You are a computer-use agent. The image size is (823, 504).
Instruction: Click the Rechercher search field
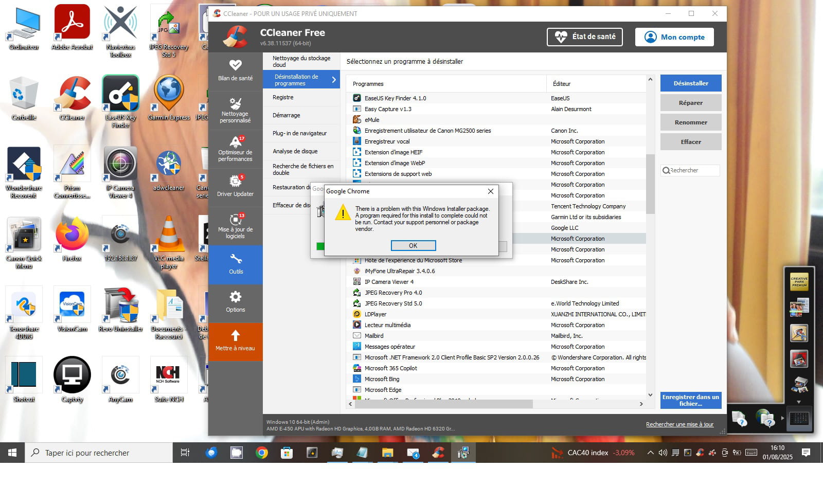click(690, 170)
